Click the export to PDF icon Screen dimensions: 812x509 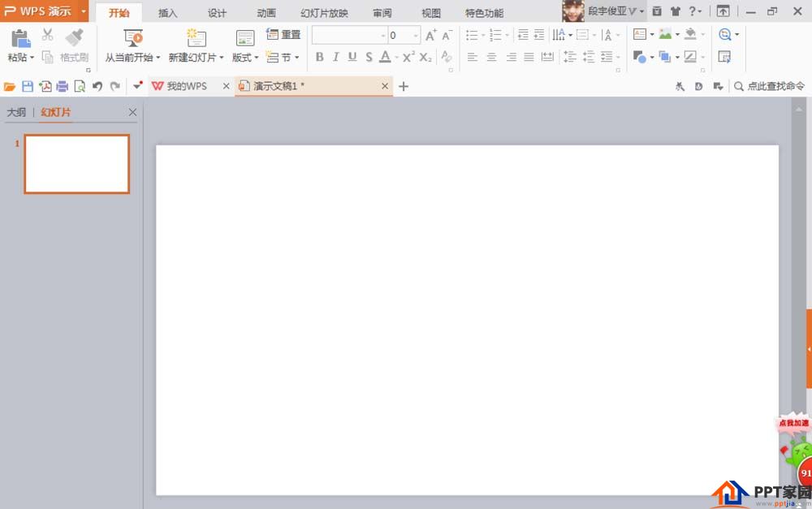[45, 86]
